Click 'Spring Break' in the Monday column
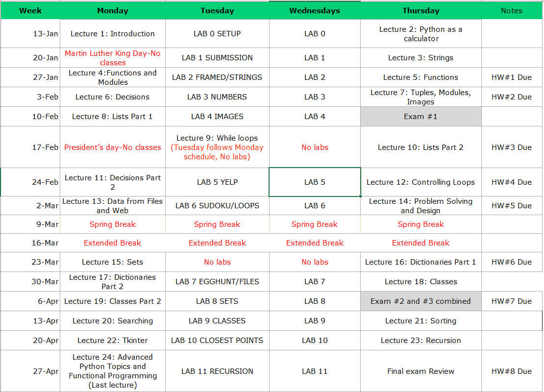Image resolution: width=544 pixels, height=392 pixels. pos(113,224)
